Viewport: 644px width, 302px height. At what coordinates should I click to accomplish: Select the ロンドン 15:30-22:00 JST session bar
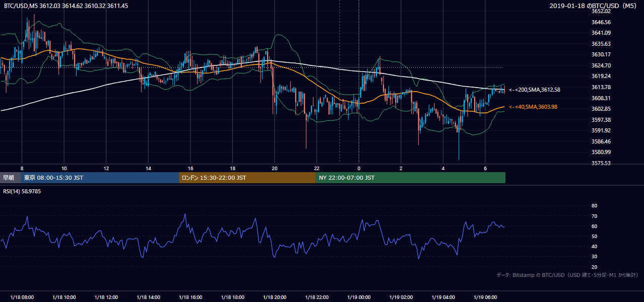pyautogui.click(x=247, y=178)
